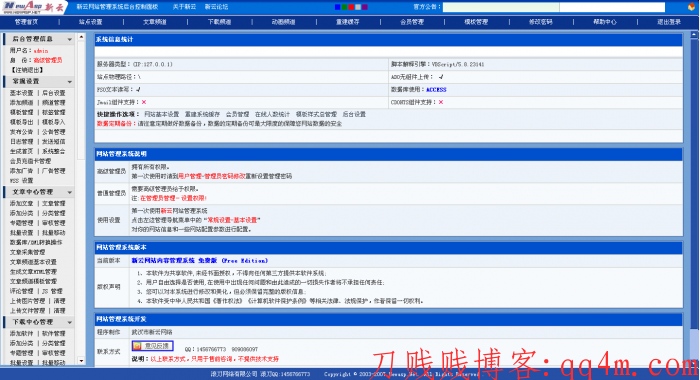Open 软件管理 in the sidebar
700x380 pixels.
(54, 334)
